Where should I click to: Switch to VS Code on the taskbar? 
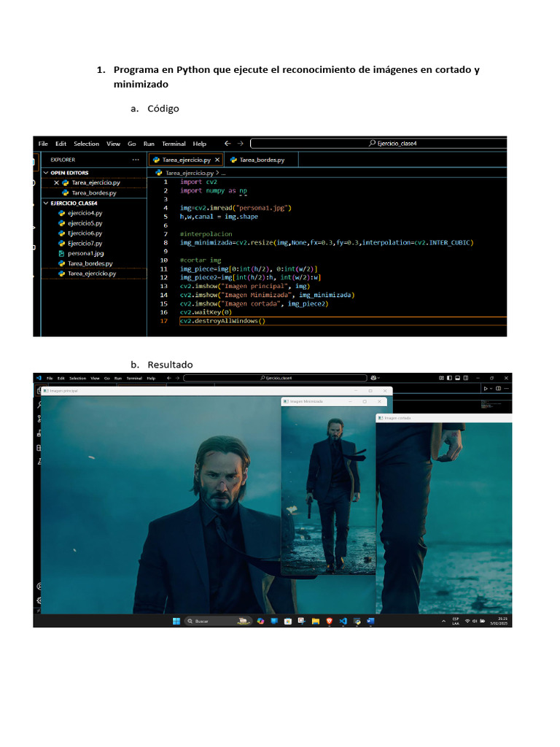[x=343, y=621]
